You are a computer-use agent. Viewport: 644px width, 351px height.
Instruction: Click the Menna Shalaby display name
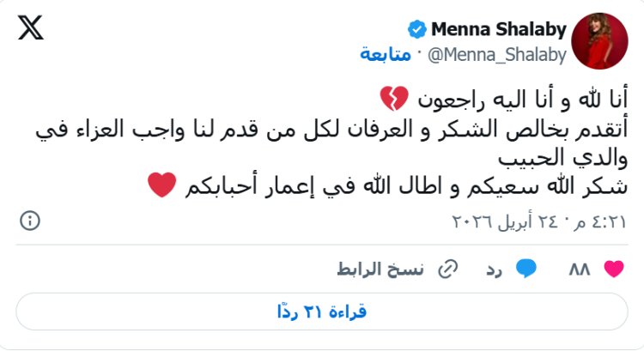[x=498, y=29]
